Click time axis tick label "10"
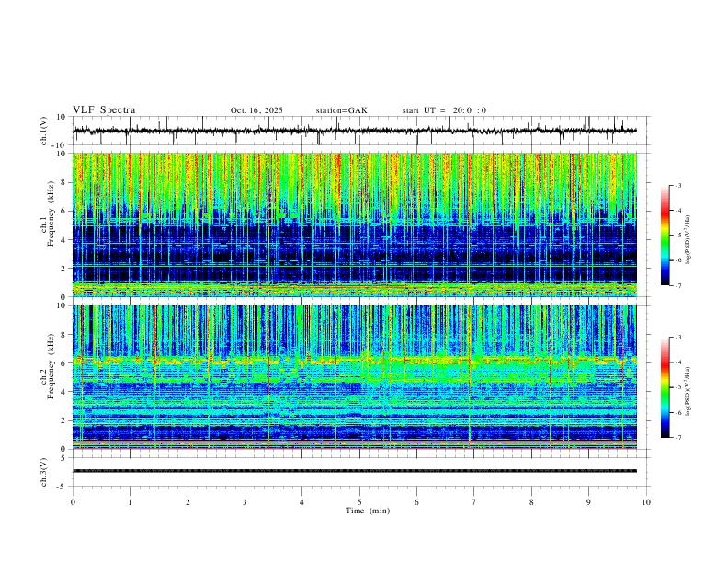 pyautogui.click(x=646, y=502)
